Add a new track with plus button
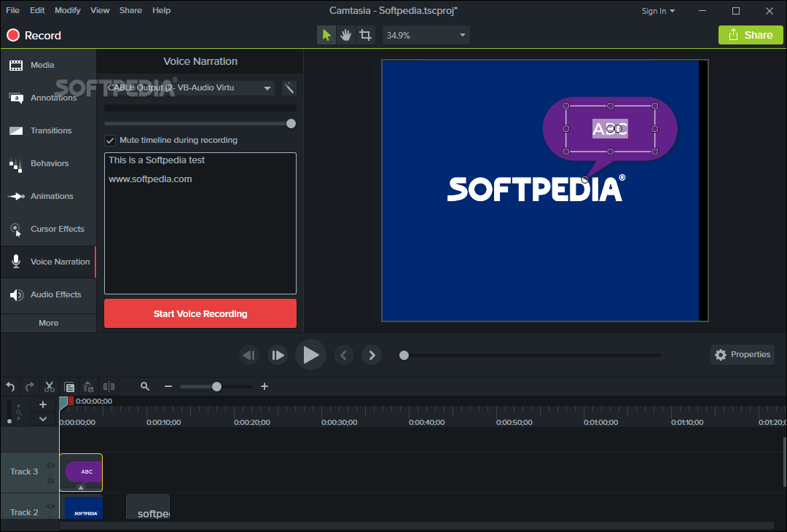The image size is (787, 532). point(43,404)
